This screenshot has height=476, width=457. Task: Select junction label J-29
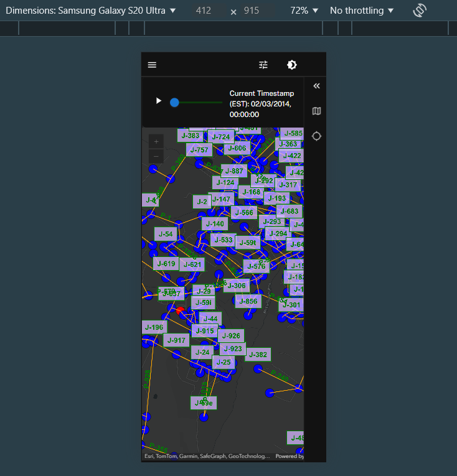204,291
